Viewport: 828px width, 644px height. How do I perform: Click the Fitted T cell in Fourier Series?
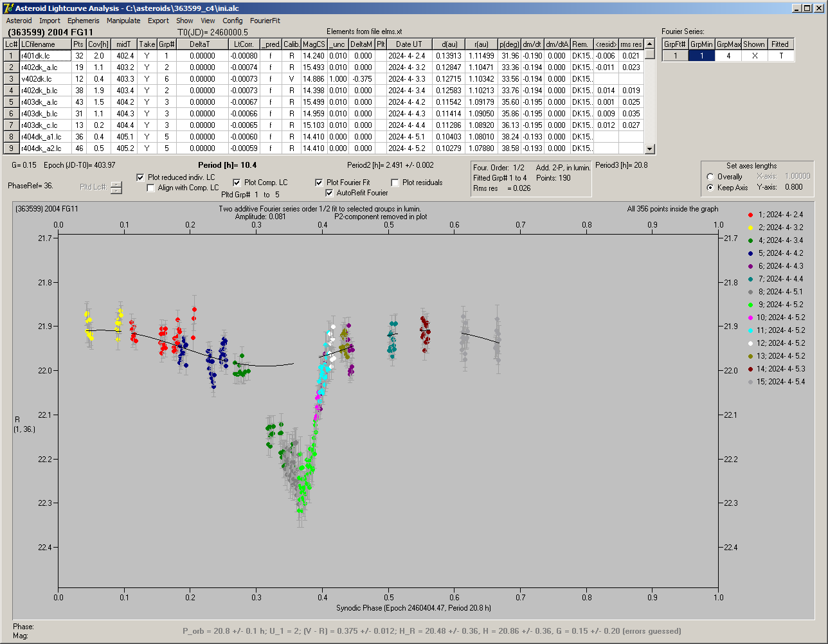[x=780, y=56]
